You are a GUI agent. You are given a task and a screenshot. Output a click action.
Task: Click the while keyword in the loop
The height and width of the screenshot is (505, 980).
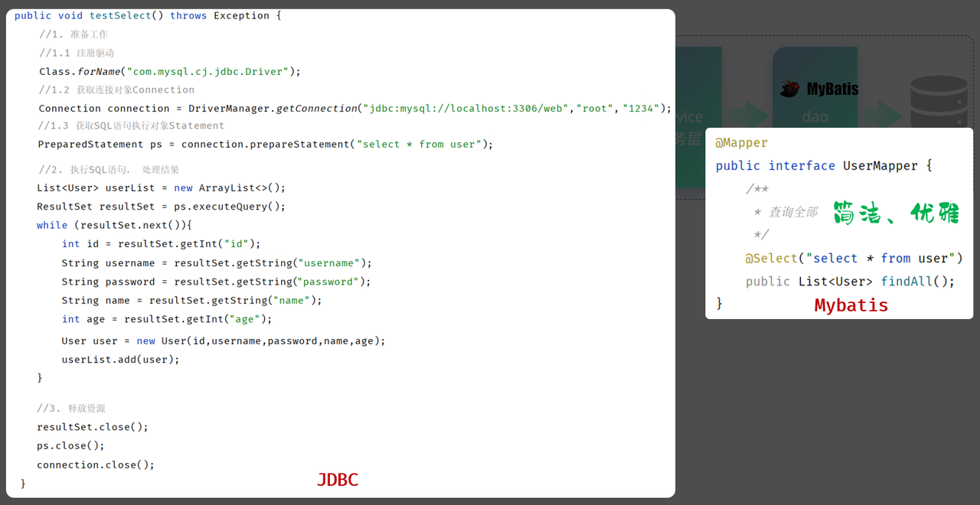(52, 225)
